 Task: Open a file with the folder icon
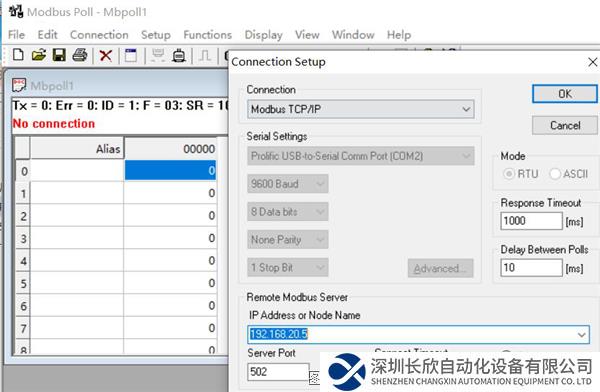pos(39,55)
